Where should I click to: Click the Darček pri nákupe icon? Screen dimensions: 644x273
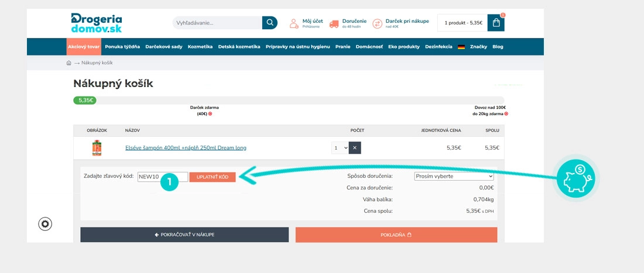point(377,23)
